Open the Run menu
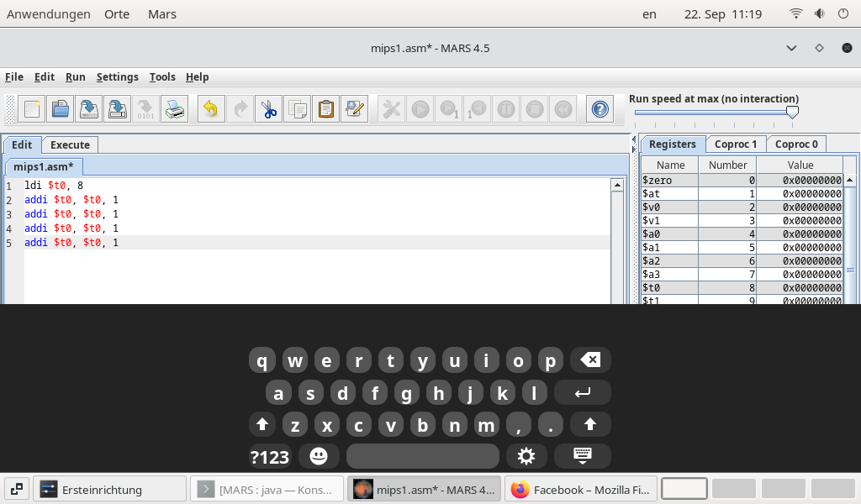Viewport: 861px width, 504px height. 75,76
